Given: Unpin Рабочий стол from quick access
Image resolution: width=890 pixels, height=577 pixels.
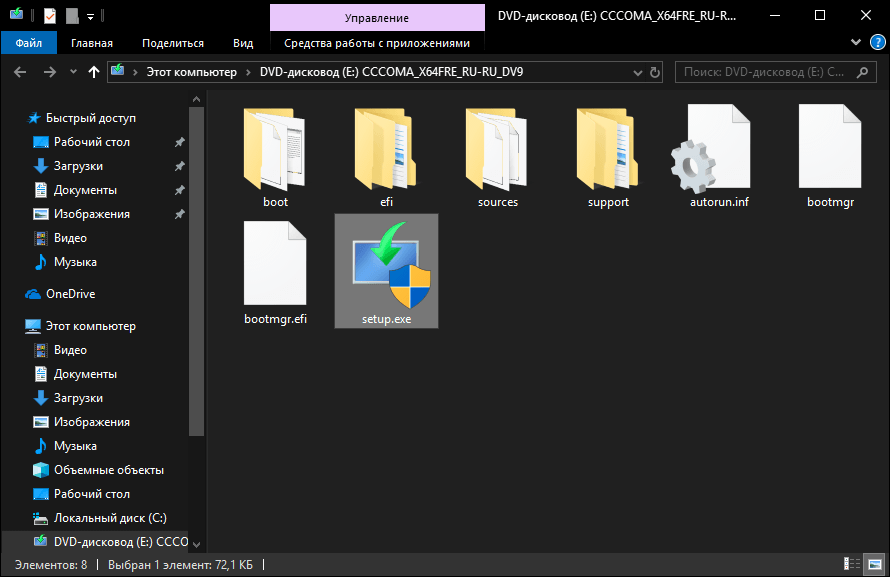Looking at the screenshot, I should click(179, 142).
